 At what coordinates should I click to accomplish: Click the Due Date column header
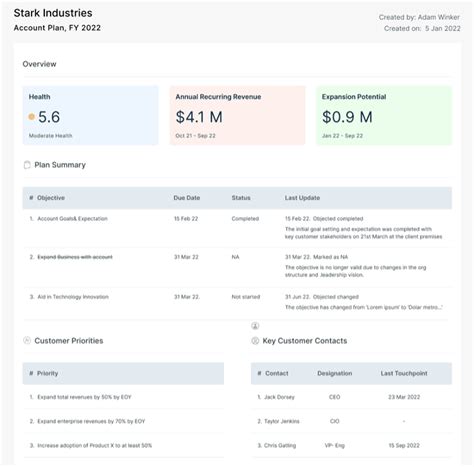(187, 198)
